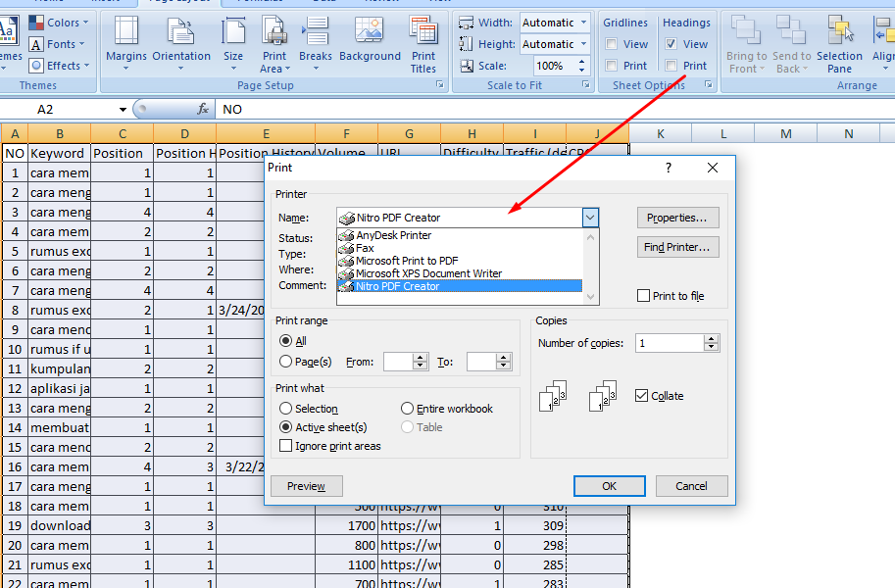Image resolution: width=895 pixels, height=588 pixels.
Task: Open the page Size icon
Action: coord(233,31)
